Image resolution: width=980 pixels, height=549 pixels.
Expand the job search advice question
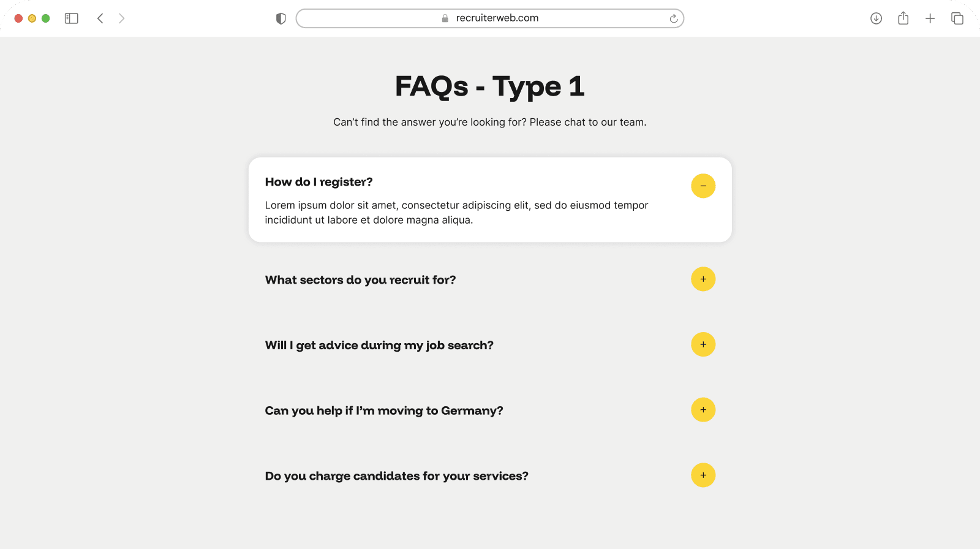703,344
